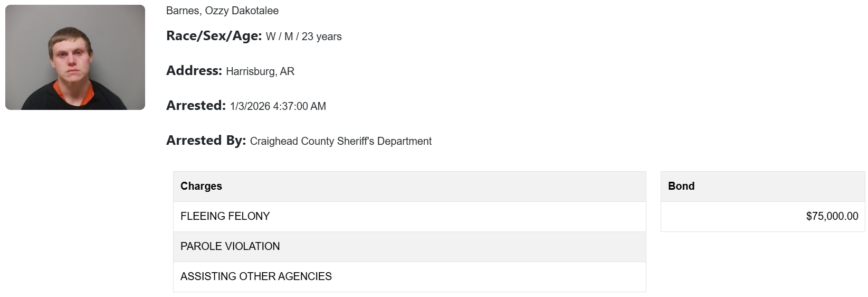Image resolution: width=868 pixels, height=297 pixels.
Task: Click the inmate booking photo thumbnail
Action: coord(75,57)
